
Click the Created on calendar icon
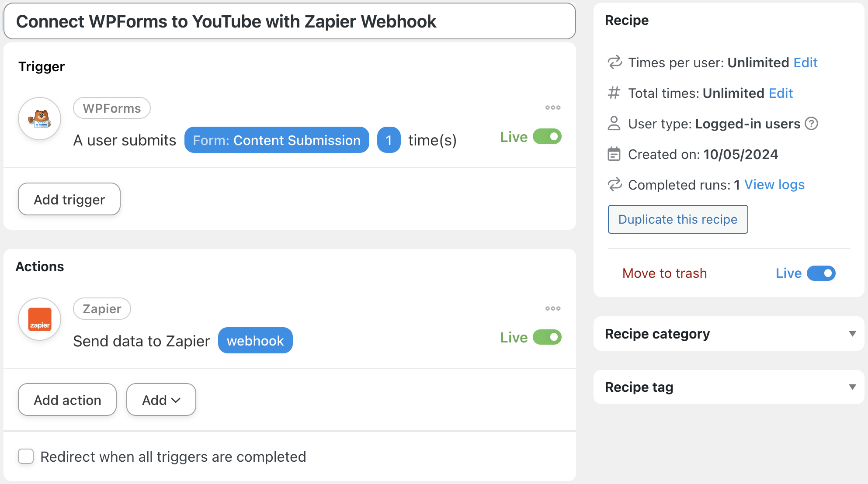pos(614,154)
